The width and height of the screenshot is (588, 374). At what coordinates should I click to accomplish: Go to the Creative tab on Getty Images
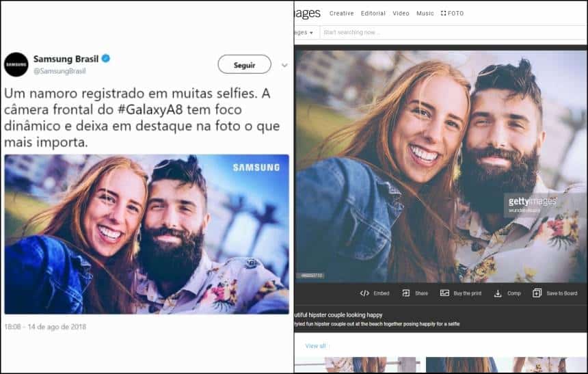pyautogui.click(x=341, y=13)
